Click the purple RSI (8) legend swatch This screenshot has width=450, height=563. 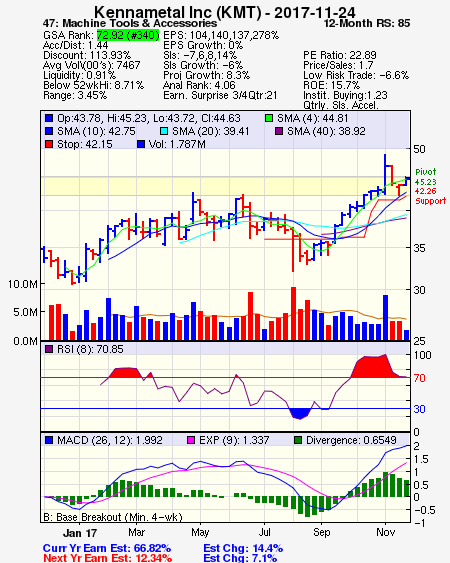[x=49, y=349]
